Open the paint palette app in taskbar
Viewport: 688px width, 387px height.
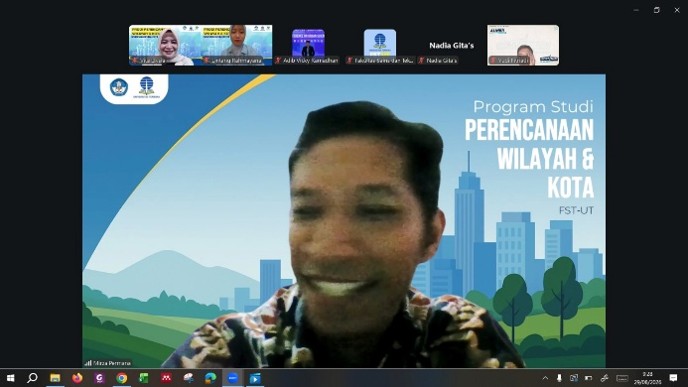(189, 378)
